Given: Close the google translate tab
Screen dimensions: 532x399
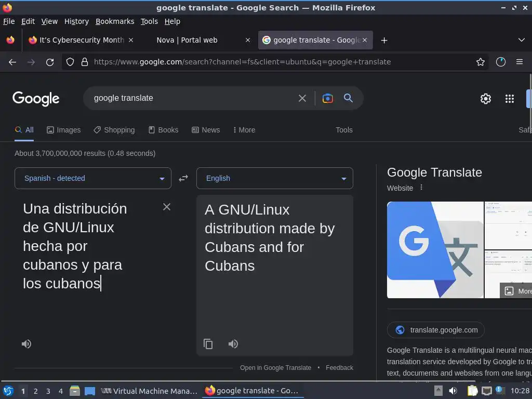Looking at the screenshot, I should 365,40.
